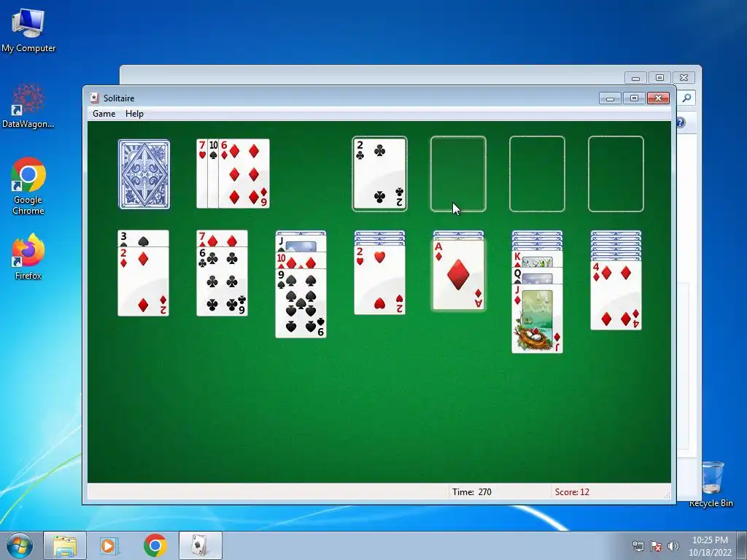Select the Queen of spades tableau card
747x560 pixels.
pyautogui.click(x=537, y=276)
